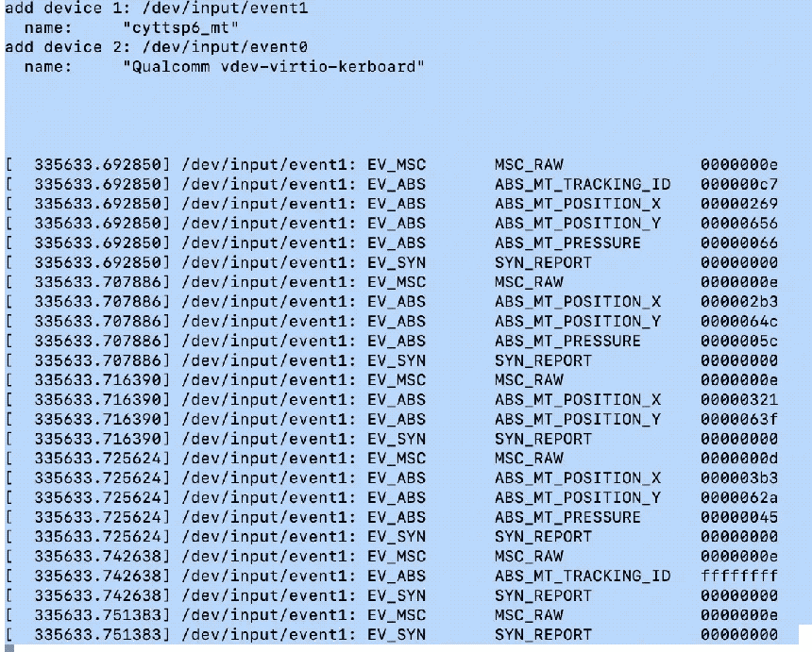Click the ABS_MT_POSITION_Y value 0000064c
812x652 pixels.
739,322
